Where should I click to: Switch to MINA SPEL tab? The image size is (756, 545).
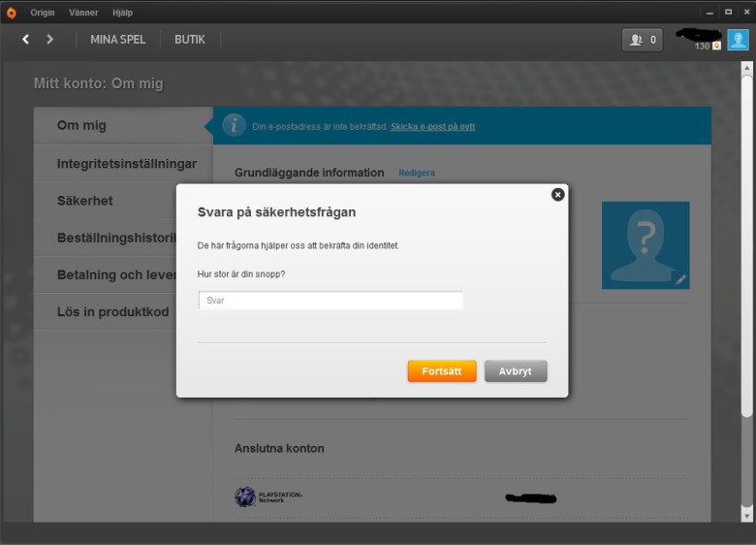pos(118,40)
